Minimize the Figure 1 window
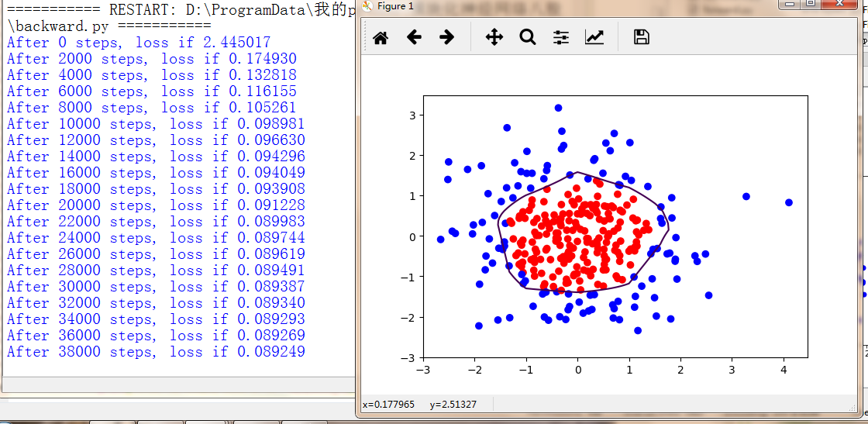 coord(790,4)
